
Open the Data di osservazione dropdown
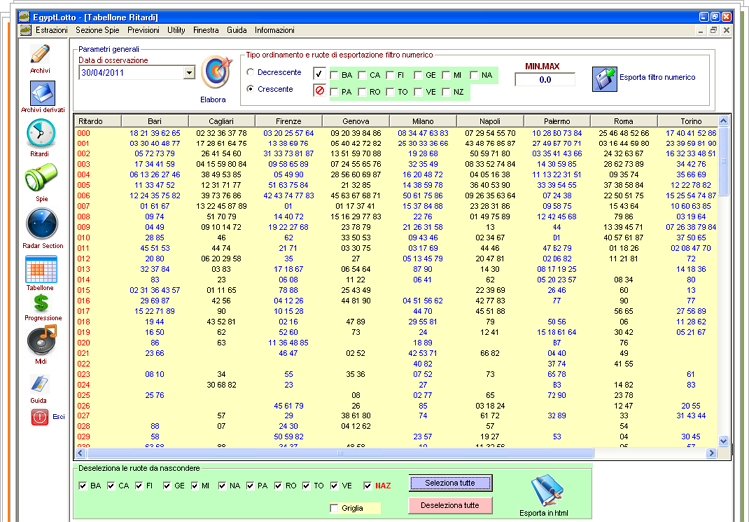coord(190,73)
